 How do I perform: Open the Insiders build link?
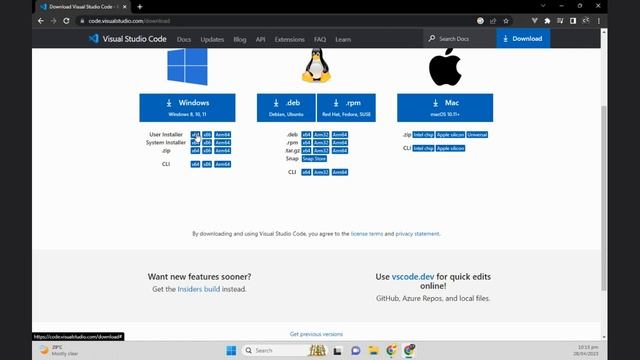tap(198, 289)
